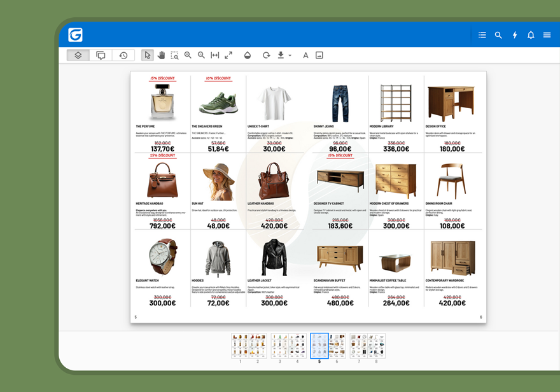This screenshot has height=392, width=560.
Task: Open page 2 thumbnail
Action: tap(258, 346)
